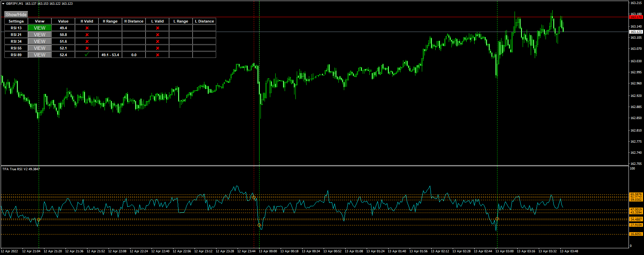Toggle the active green VIEW for RSI 13
The height and width of the screenshot is (255, 644).
click(x=40, y=28)
